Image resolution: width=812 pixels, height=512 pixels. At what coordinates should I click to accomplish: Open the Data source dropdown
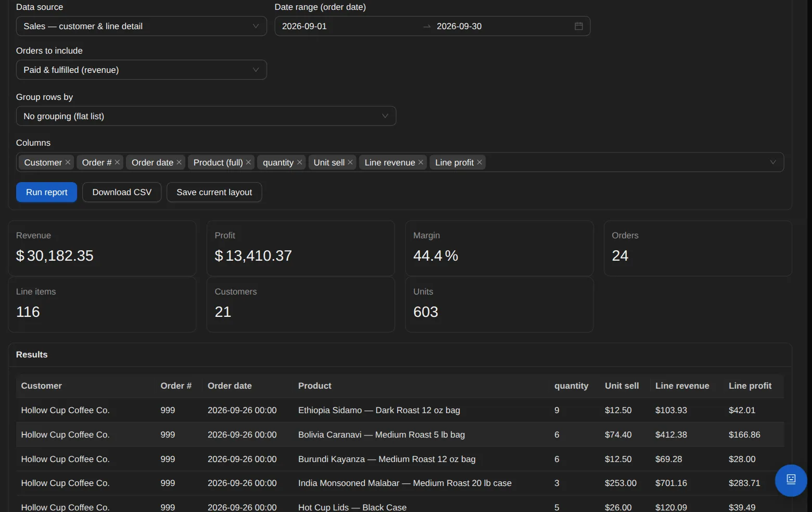[142, 26]
